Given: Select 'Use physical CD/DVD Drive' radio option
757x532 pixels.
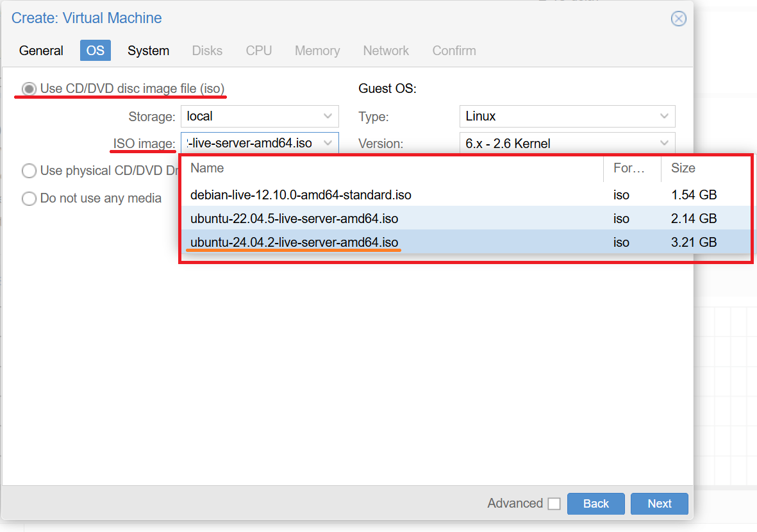Looking at the screenshot, I should (x=29, y=170).
